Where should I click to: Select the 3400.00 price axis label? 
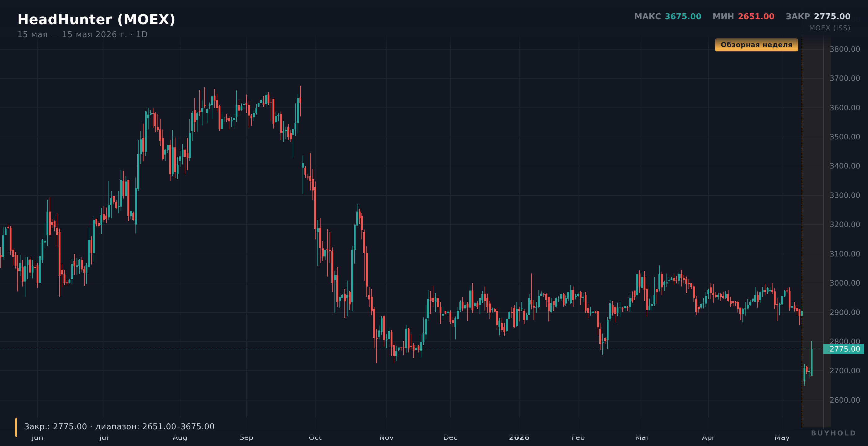(845, 166)
